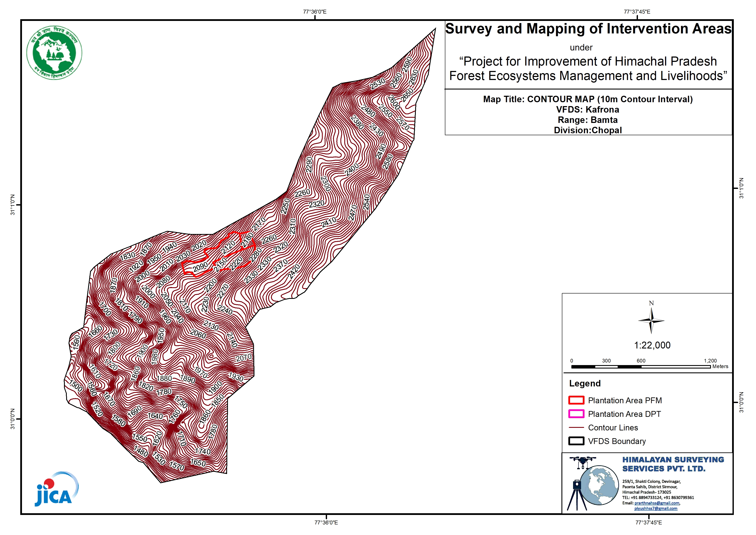The width and height of the screenshot is (756, 535).
Task: Click the 2420 contour label
Action: point(294,272)
